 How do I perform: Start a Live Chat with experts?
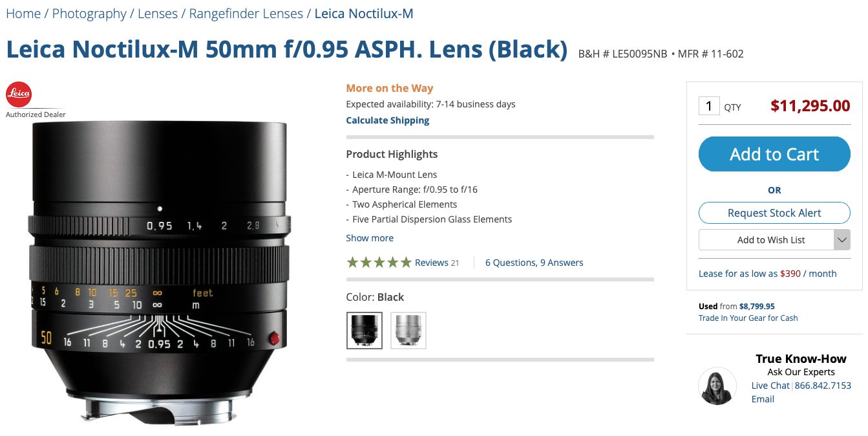[x=770, y=386]
